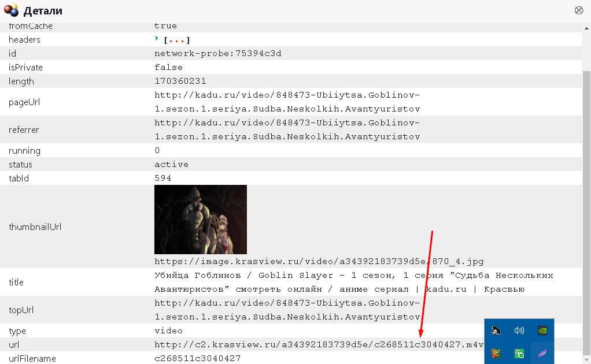Click the pageUrl kadu.ru link value
The height and width of the screenshot is (364, 591).
287,102
